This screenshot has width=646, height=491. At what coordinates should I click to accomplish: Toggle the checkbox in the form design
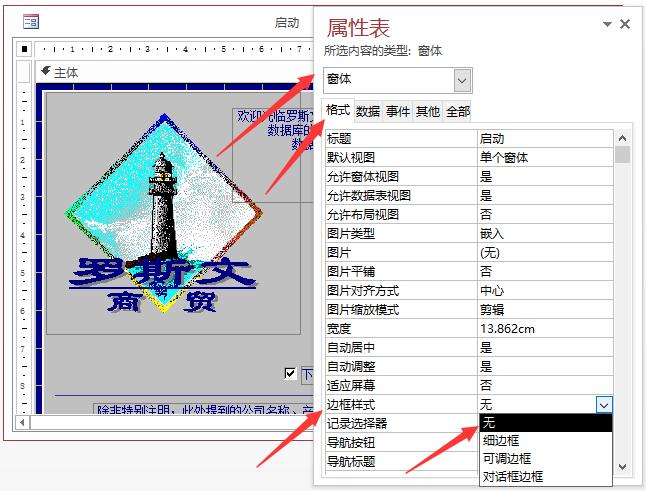[290, 374]
